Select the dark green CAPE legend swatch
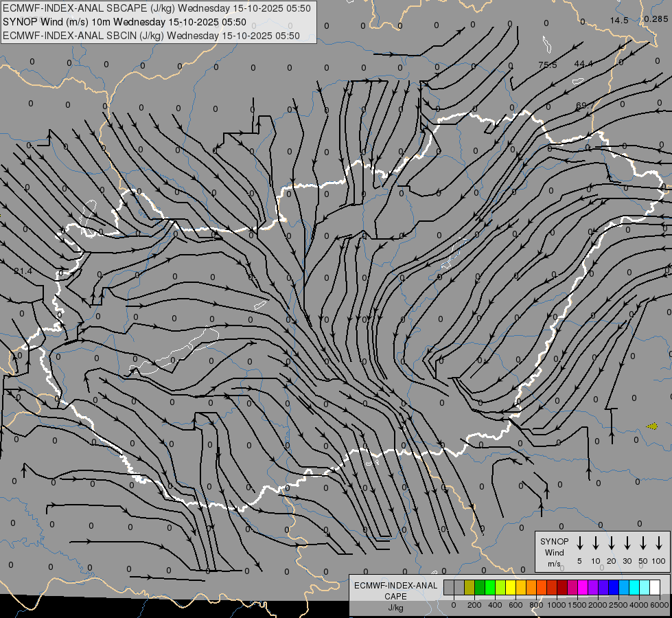The width and height of the screenshot is (672, 618). pos(480,587)
